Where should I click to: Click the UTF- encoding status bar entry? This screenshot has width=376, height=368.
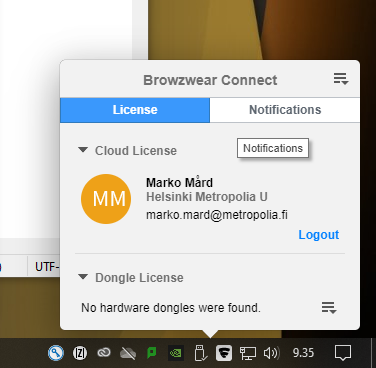coord(47,267)
